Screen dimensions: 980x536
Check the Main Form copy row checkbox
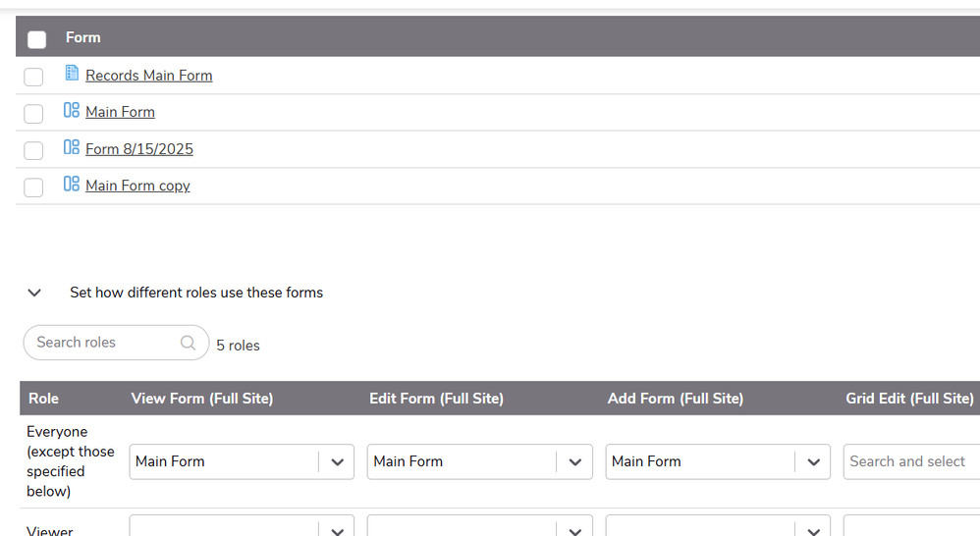[33, 188]
